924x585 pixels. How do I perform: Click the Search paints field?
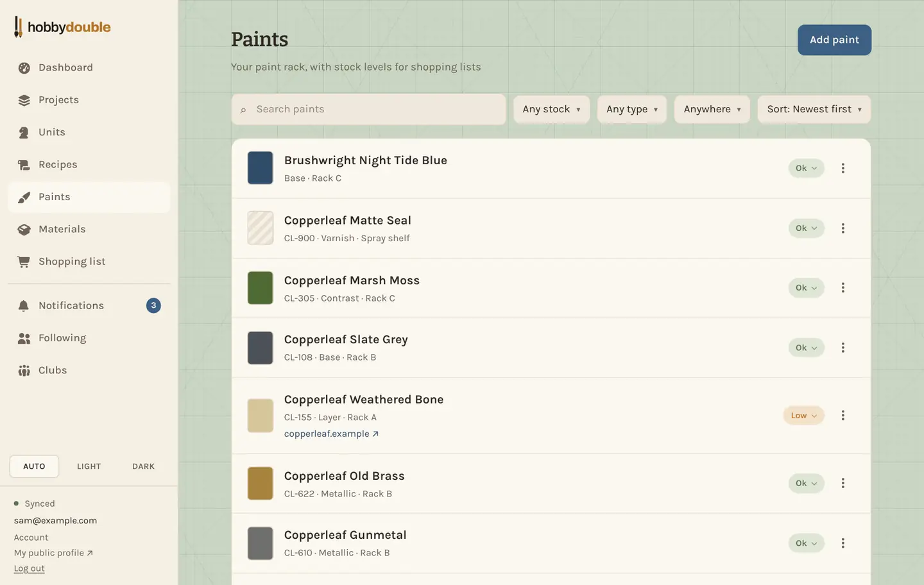click(x=369, y=109)
